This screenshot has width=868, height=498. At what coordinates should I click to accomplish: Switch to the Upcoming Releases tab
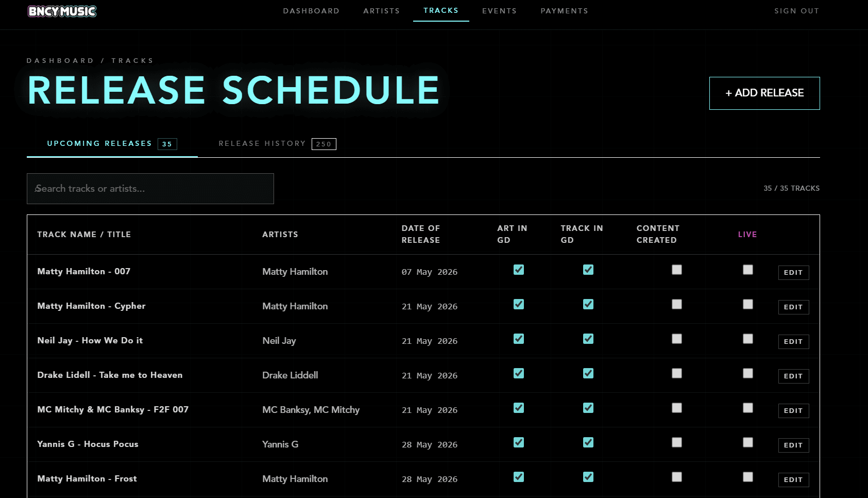coord(112,144)
